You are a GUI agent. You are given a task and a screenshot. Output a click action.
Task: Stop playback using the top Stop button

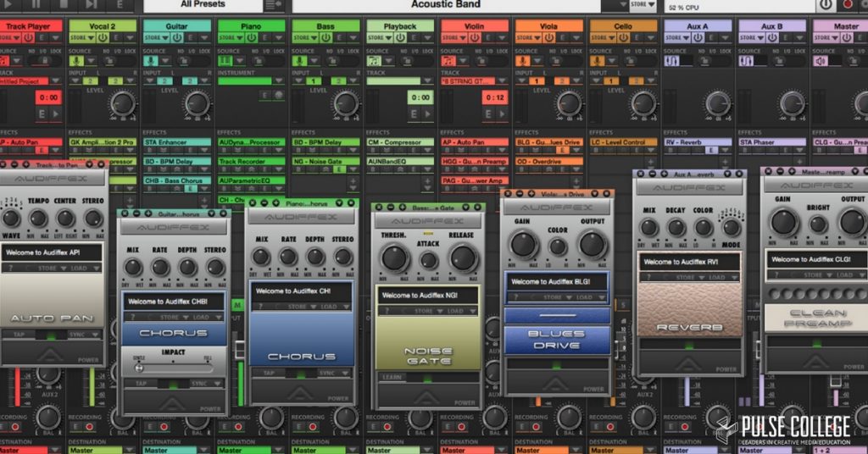coord(64,4)
